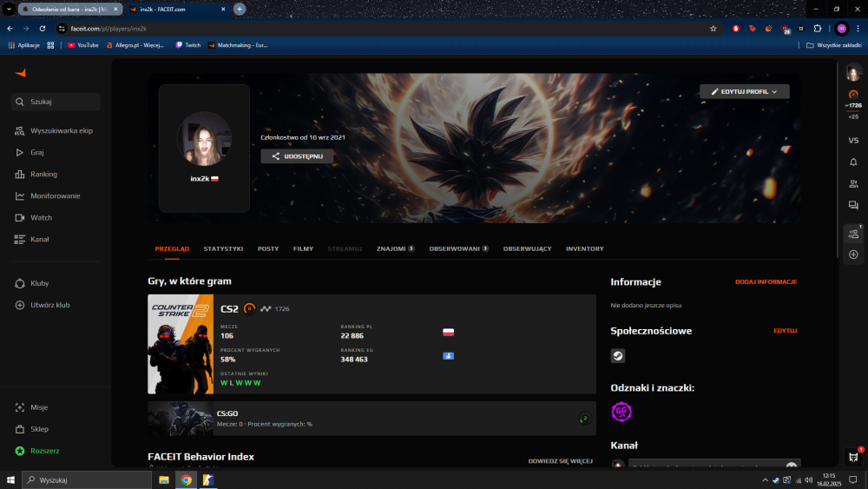Click Rozszerz upgrade item
The image size is (868, 489).
click(x=37, y=451)
